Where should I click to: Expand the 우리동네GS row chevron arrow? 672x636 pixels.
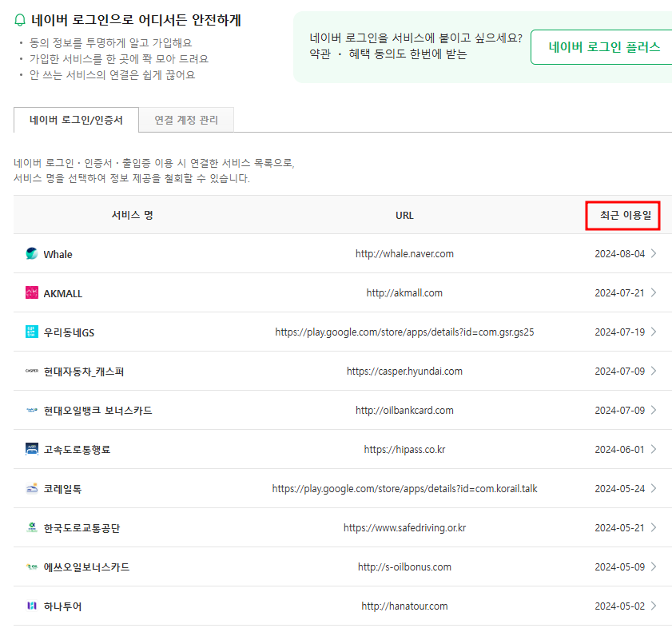[654, 332]
